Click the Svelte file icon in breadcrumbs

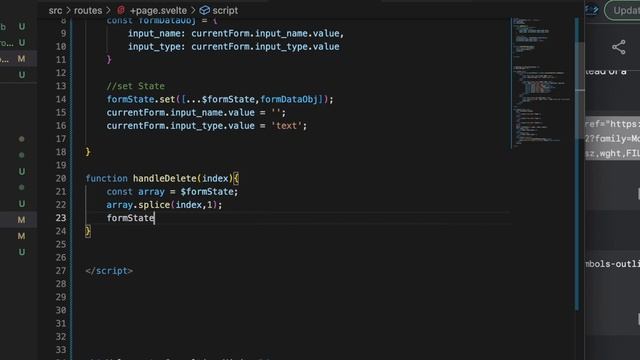(121, 10)
